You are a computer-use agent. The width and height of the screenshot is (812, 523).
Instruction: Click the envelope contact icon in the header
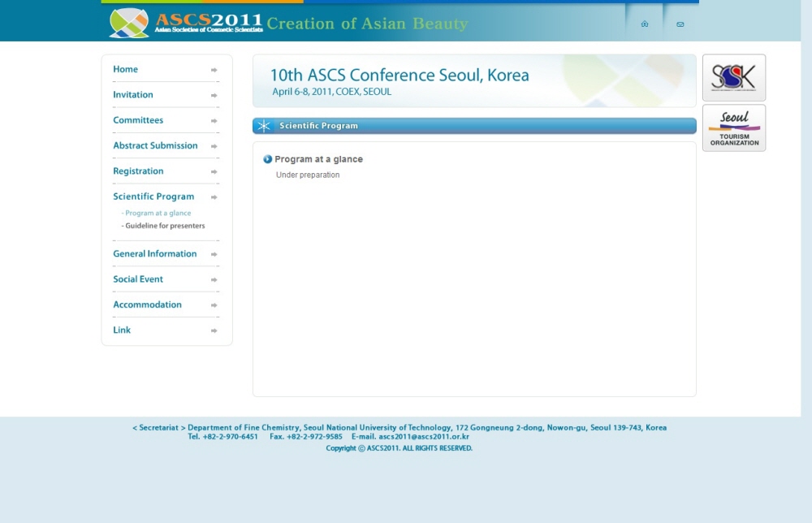680,24
